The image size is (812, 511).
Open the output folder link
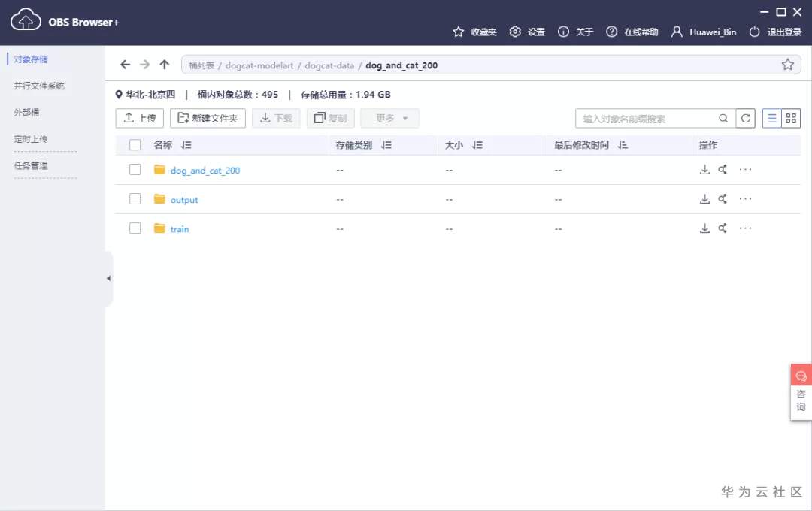(x=184, y=200)
